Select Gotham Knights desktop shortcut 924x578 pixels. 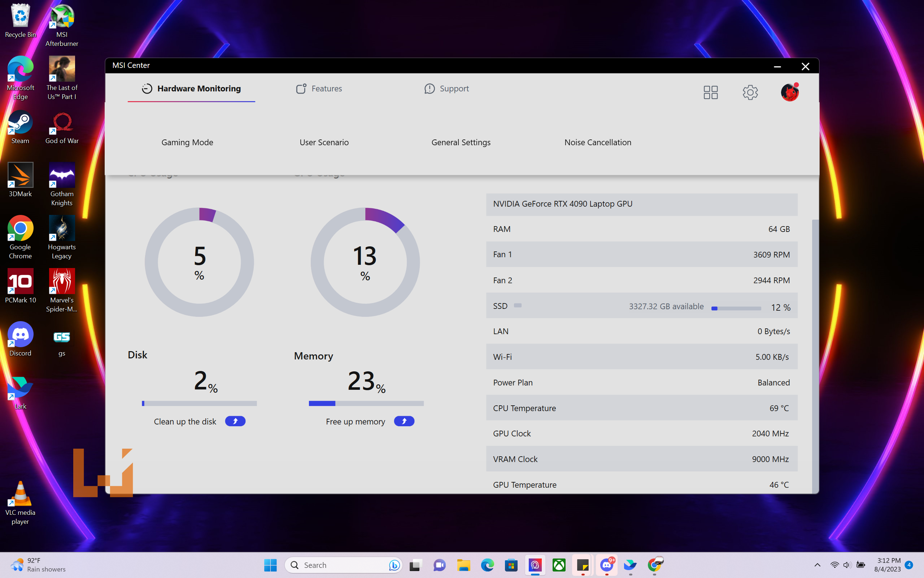coord(62,184)
